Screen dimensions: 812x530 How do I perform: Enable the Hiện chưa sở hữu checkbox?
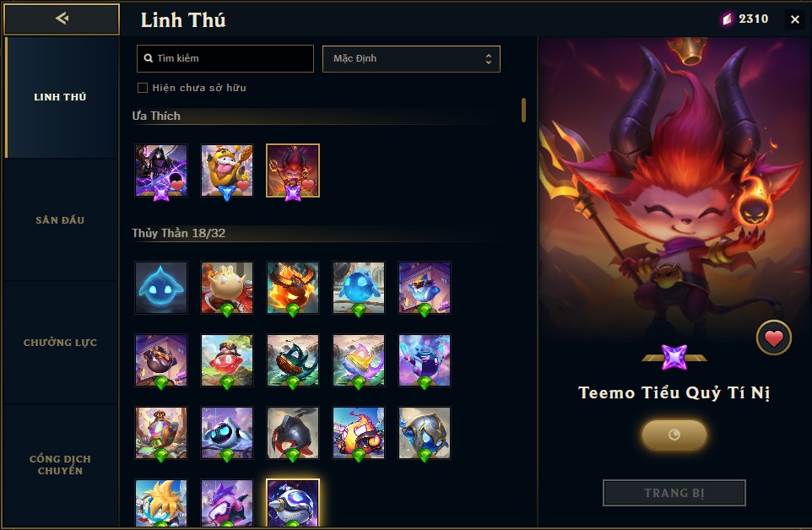[x=143, y=88]
